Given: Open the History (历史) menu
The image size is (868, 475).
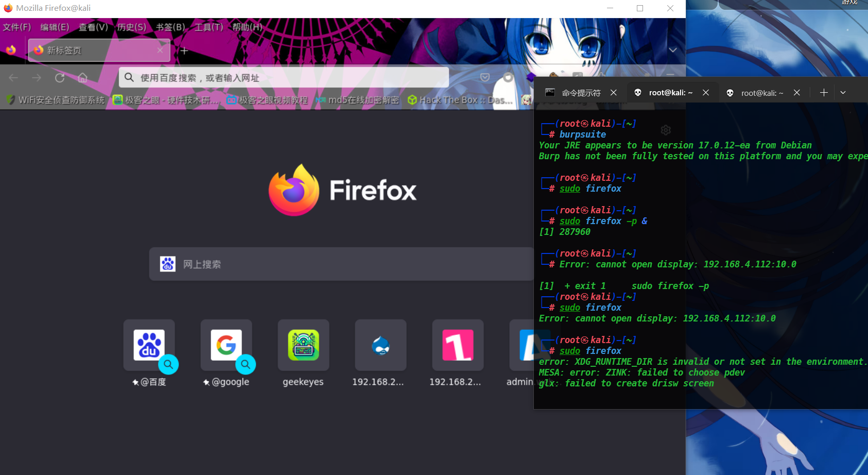Looking at the screenshot, I should pos(132,27).
